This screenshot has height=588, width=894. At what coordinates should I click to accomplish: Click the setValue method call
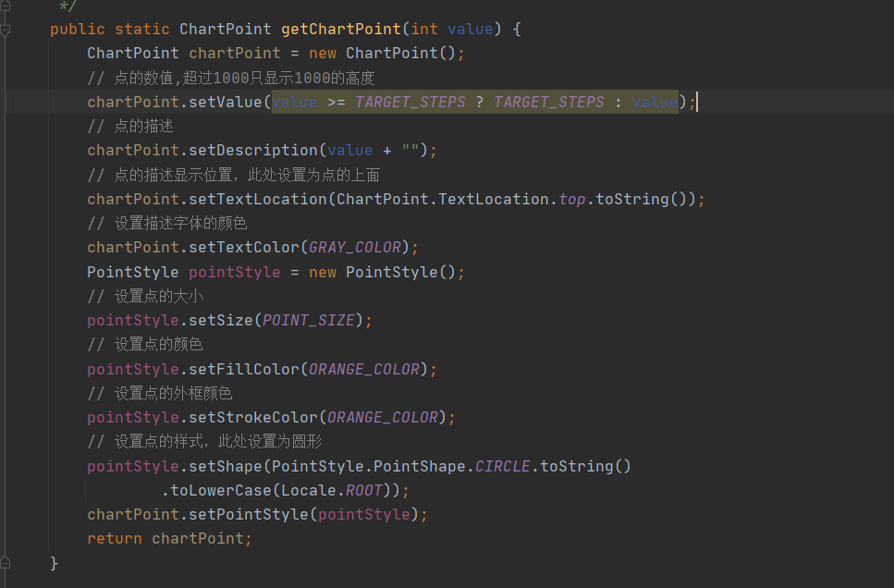click(x=226, y=102)
